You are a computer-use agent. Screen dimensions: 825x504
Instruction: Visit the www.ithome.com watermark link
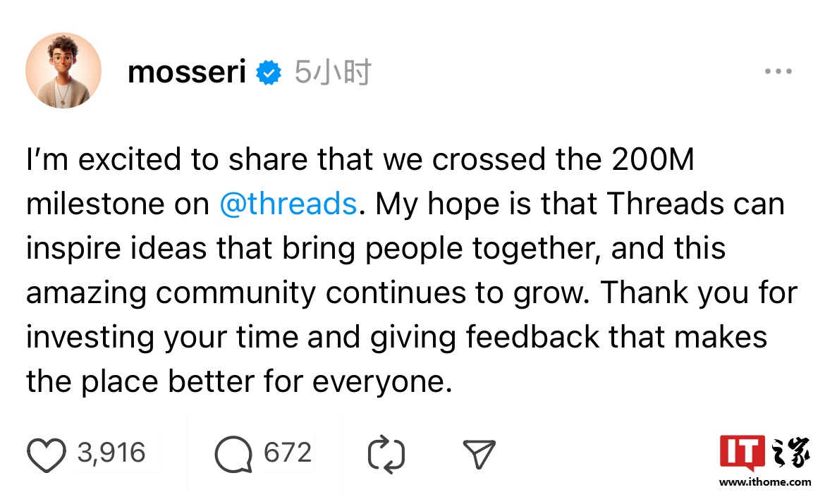click(765, 482)
